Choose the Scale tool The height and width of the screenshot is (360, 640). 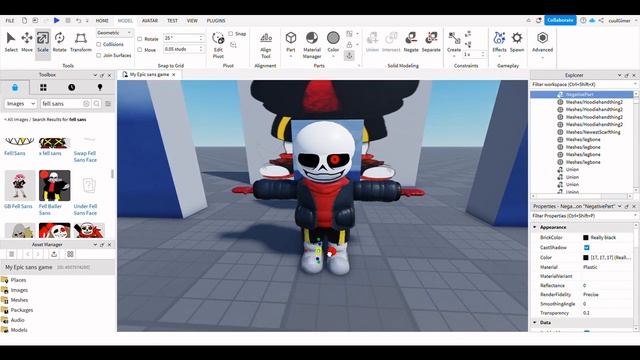tap(43, 42)
